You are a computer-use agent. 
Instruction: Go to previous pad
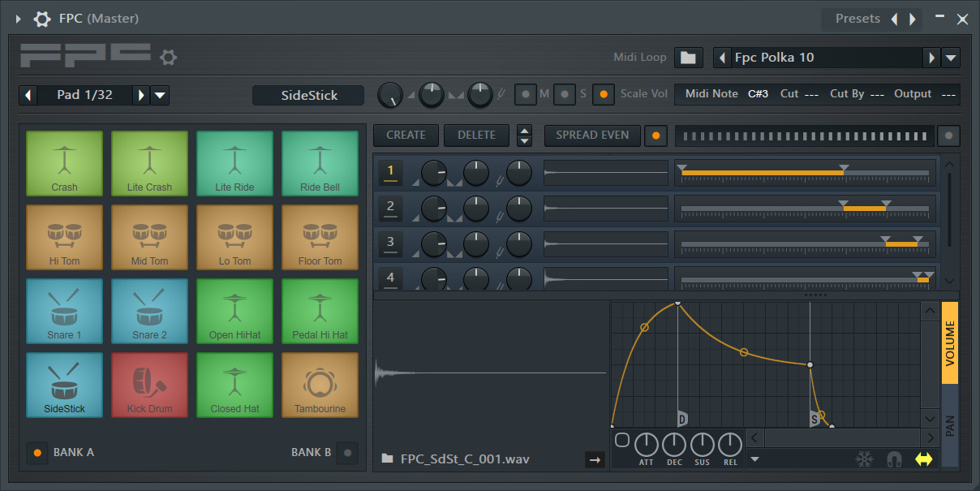tap(28, 96)
